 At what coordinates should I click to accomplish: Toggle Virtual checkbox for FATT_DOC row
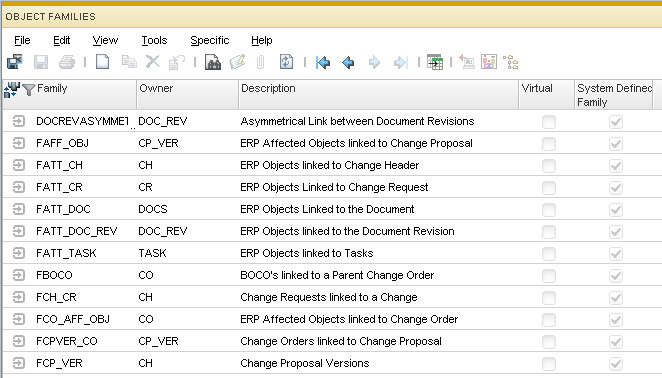click(548, 210)
